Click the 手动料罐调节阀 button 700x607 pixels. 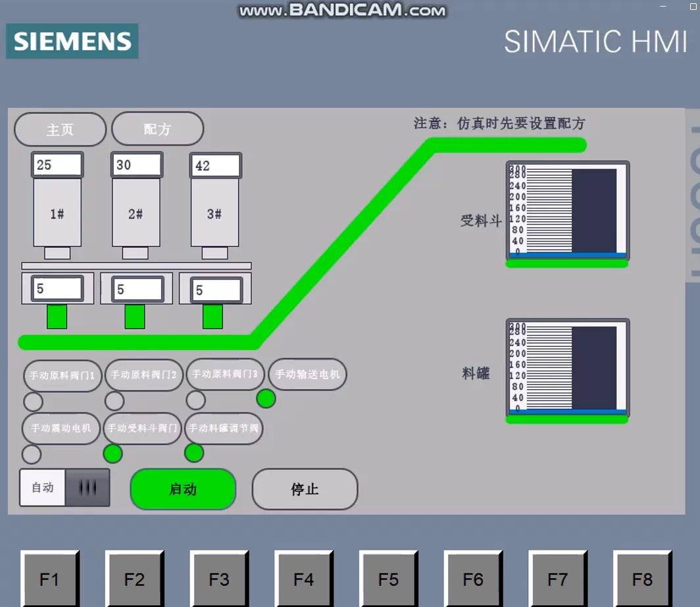click(224, 428)
